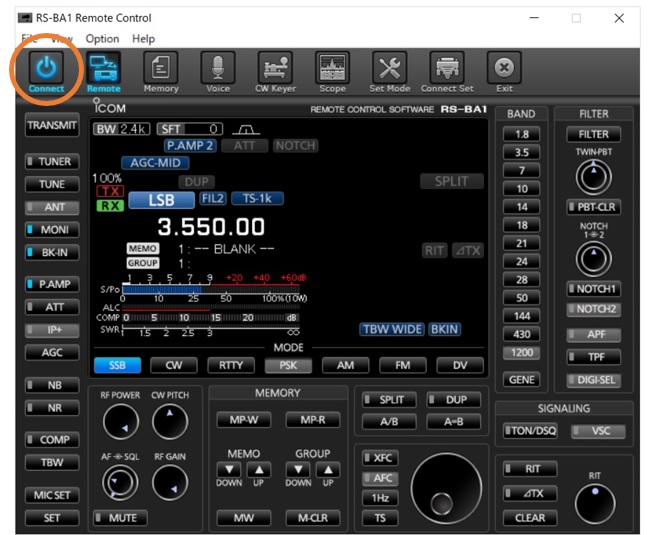Select RTTY mode
Image resolution: width=650 pixels, height=535 pixels.
click(x=231, y=366)
